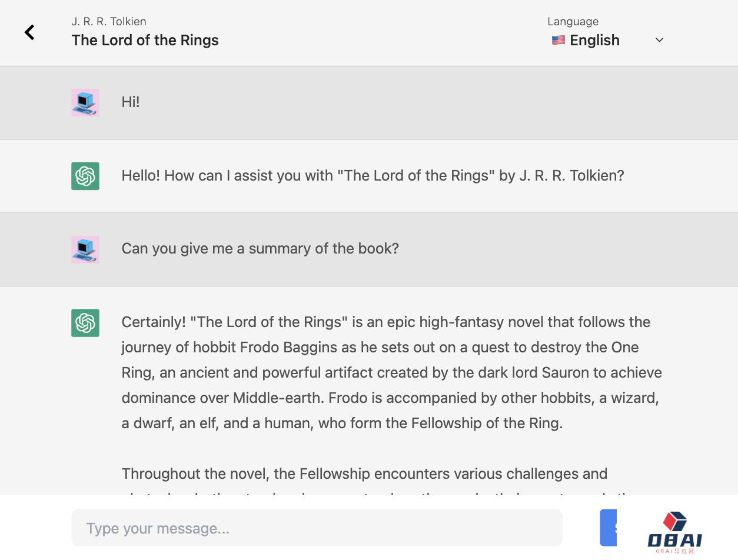Click the ChatGPT logo beside the "Certainly!" response

coord(85,323)
